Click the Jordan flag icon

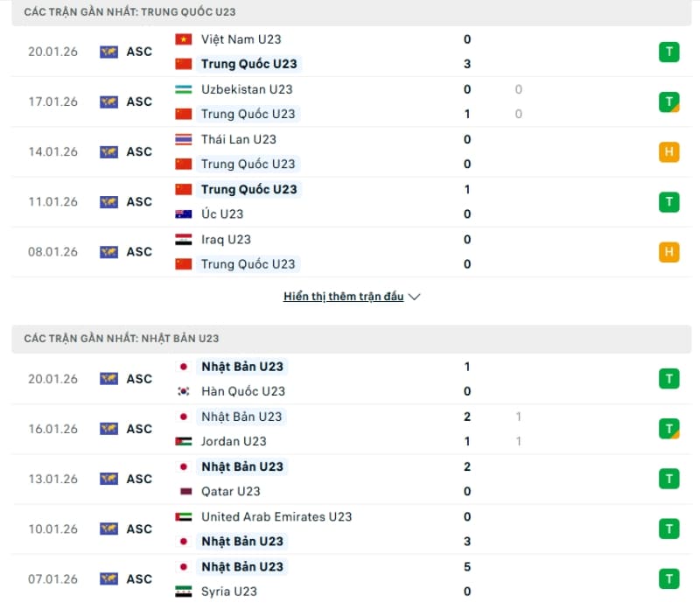(183, 441)
